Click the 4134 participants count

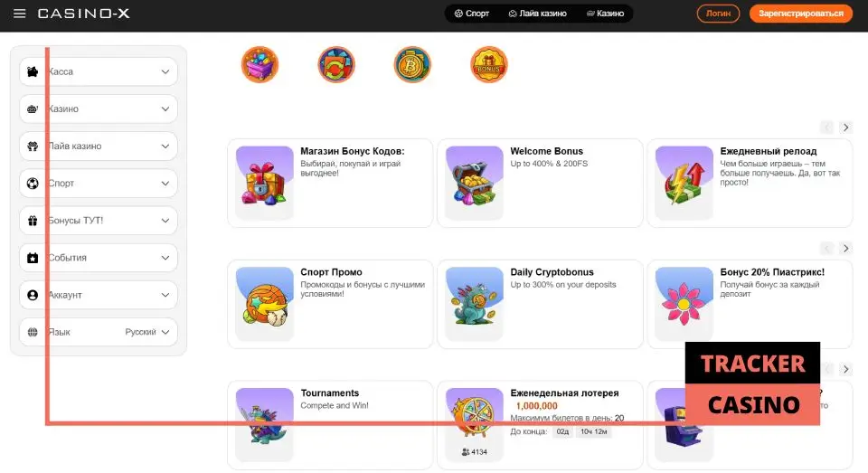click(x=475, y=452)
